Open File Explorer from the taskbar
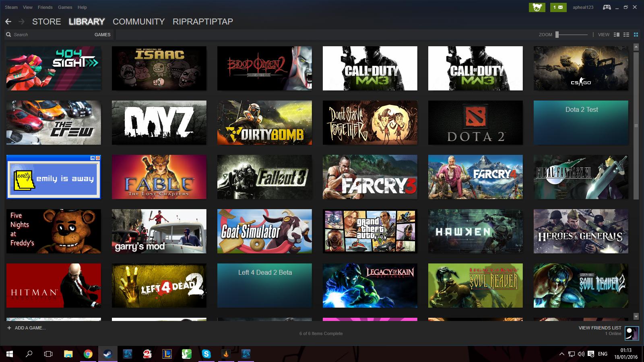644x362 pixels. [68, 354]
